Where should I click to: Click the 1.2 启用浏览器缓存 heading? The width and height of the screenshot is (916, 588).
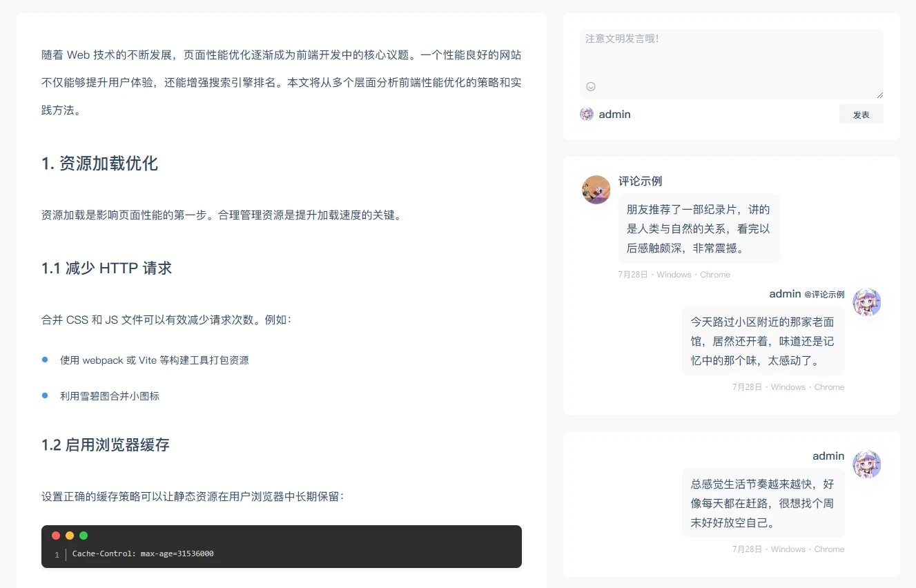[x=105, y=445]
